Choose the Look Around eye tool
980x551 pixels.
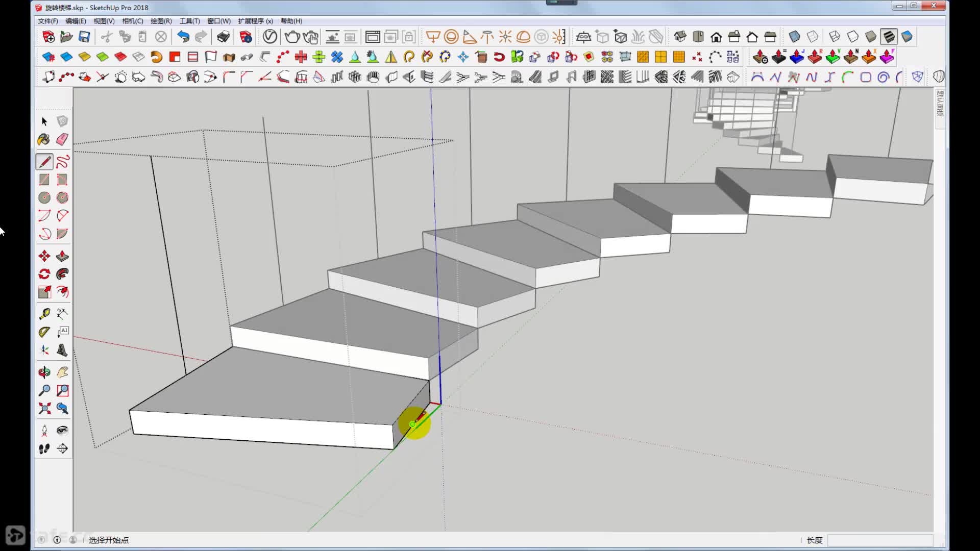tap(62, 431)
